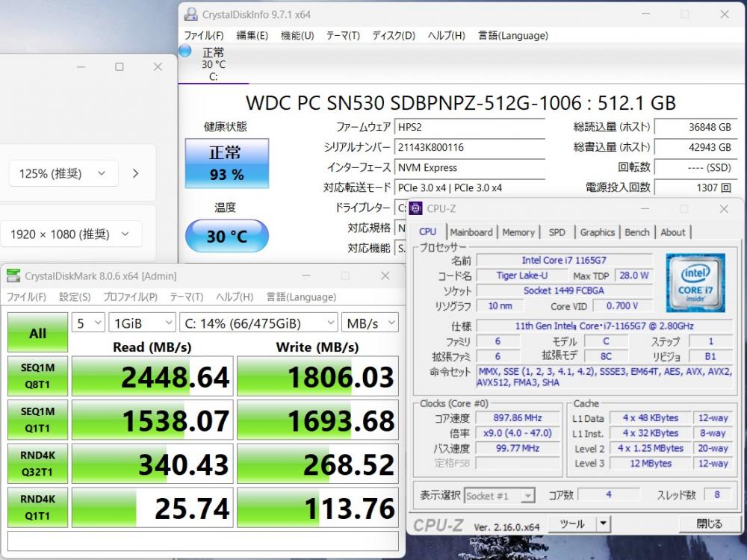Switch to the Graphics tab in CPU-Z
This screenshot has width=747, height=560.
(598, 232)
